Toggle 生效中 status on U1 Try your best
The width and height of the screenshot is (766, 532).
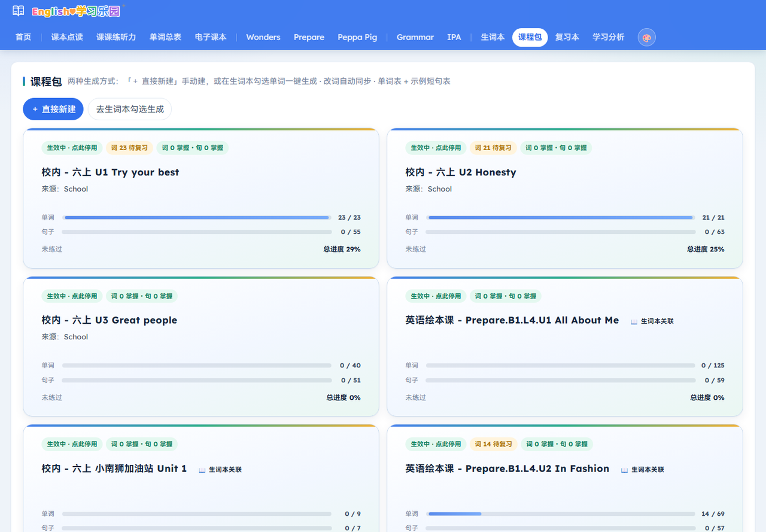72,148
